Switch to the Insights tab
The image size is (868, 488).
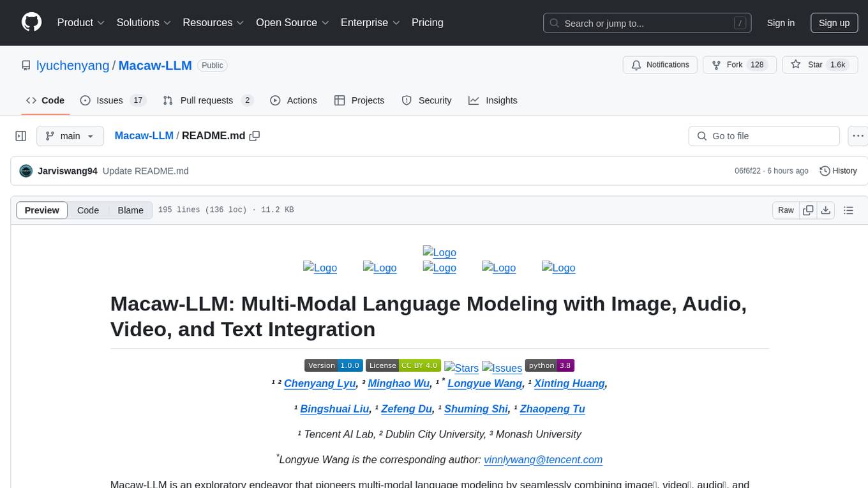click(493, 100)
